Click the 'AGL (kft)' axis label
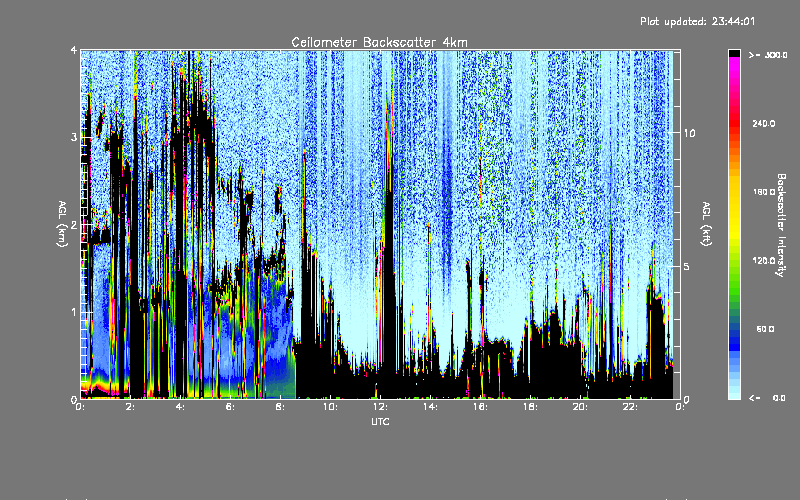 coord(706,224)
